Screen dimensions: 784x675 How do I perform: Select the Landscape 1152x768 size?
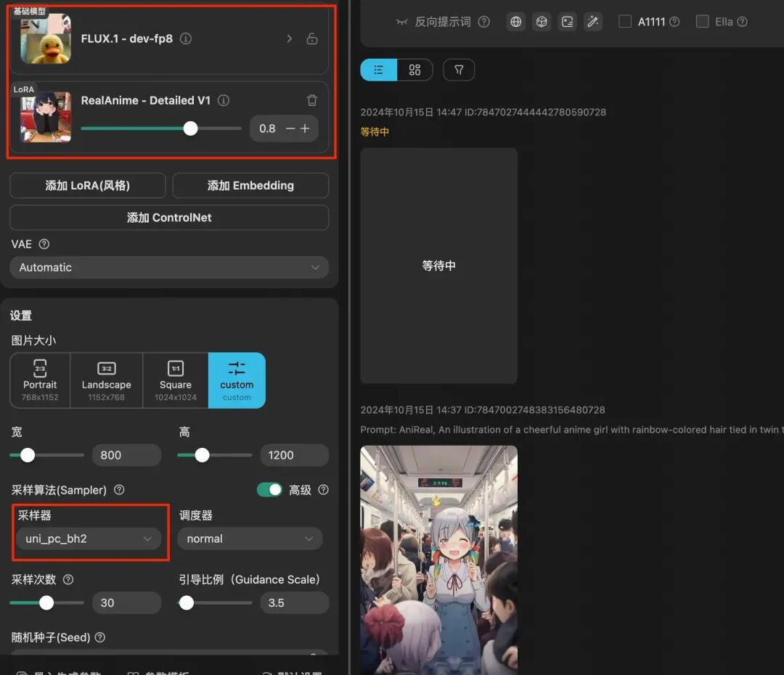click(x=107, y=380)
